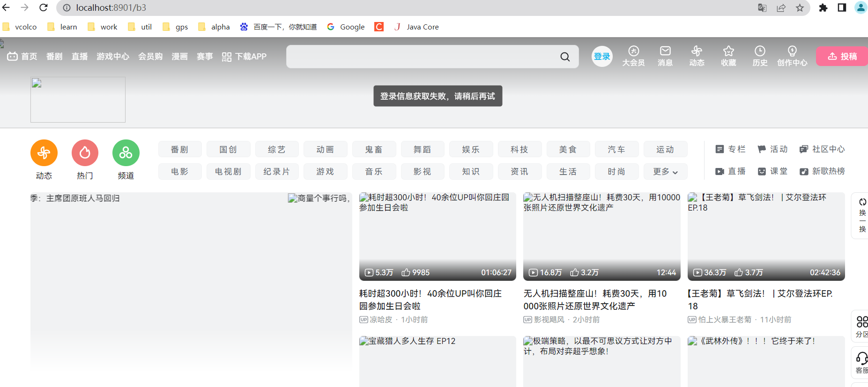Open uploader 怕上火暴王老菊 link
868x387 pixels.
tap(720, 320)
